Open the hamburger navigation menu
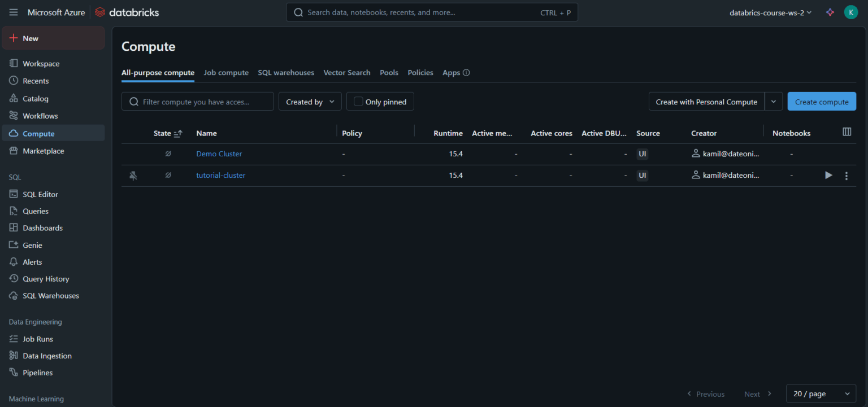This screenshot has height=407, width=868. click(14, 12)
